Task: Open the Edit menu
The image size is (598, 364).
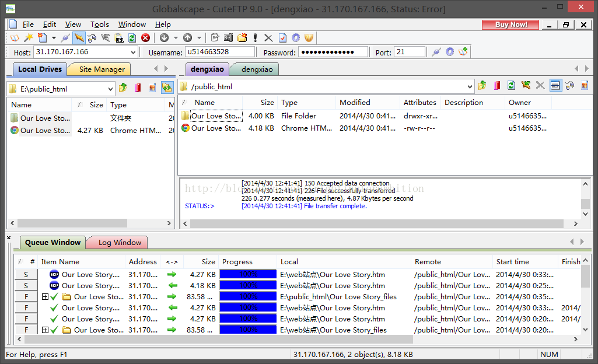Action: tap(50, 24)
